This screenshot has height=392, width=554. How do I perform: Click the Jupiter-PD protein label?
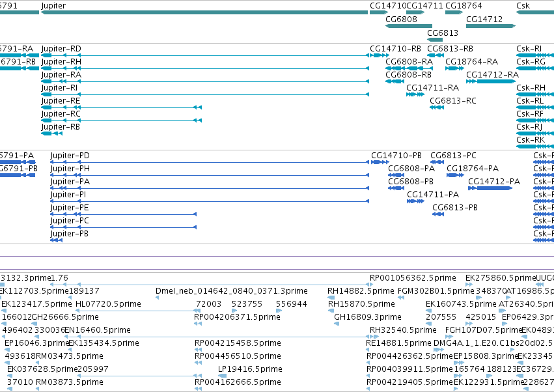[70, 156]
